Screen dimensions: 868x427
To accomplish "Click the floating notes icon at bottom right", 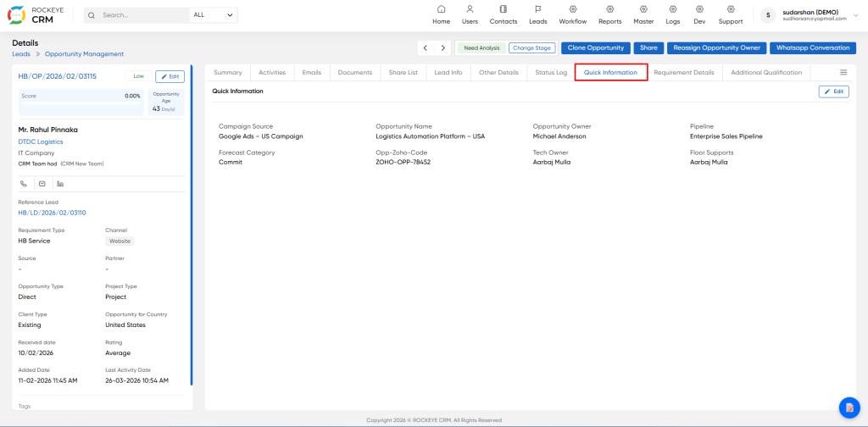I will tap(849, 408).
